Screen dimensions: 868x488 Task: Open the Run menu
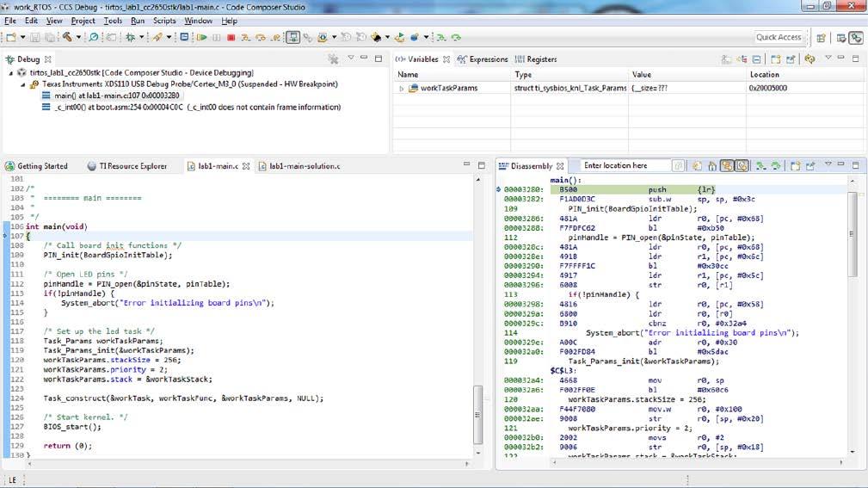[x=138, y=21]
